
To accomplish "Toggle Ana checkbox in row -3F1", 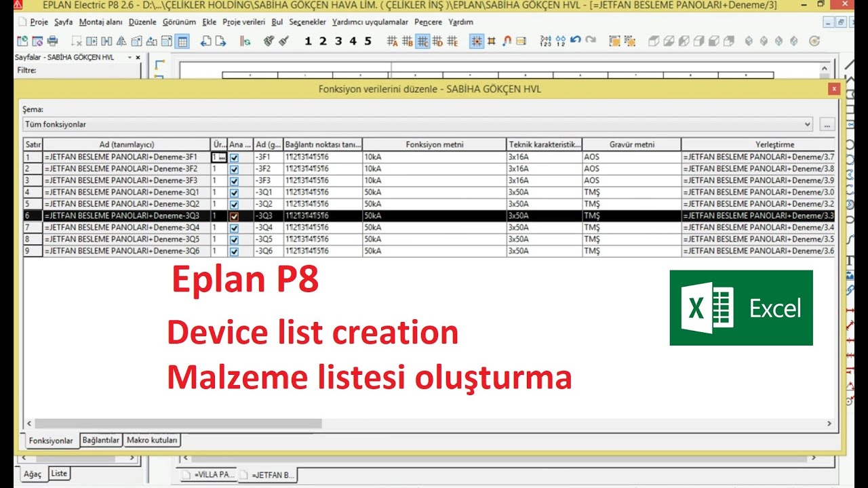I will [234, 157].
